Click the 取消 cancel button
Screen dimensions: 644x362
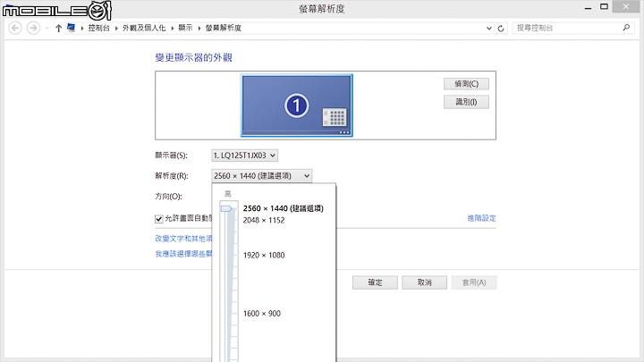tap(424, 282)
